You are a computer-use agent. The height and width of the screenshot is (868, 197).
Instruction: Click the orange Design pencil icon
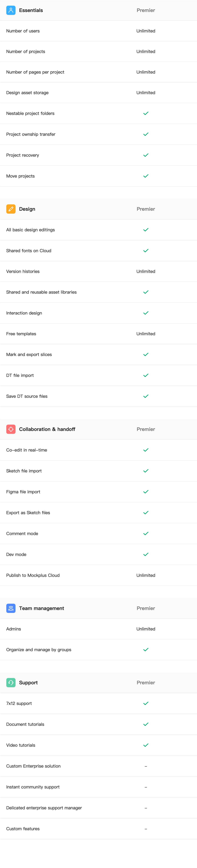11,209
